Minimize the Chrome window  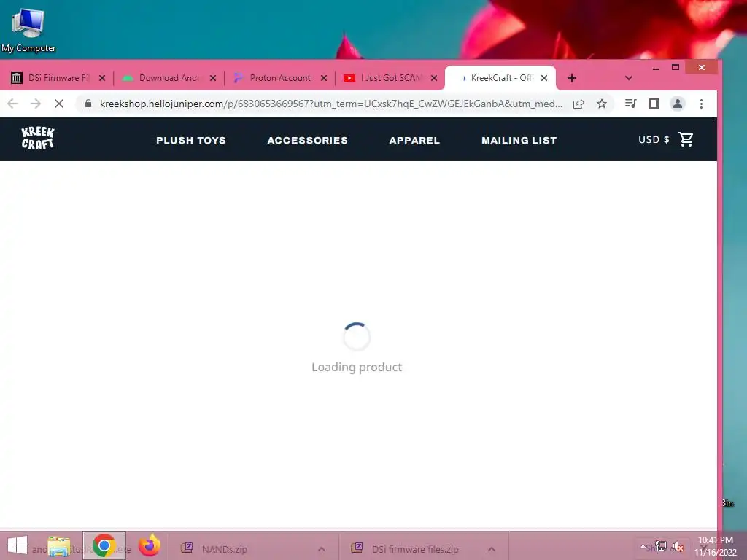point(656,68)
